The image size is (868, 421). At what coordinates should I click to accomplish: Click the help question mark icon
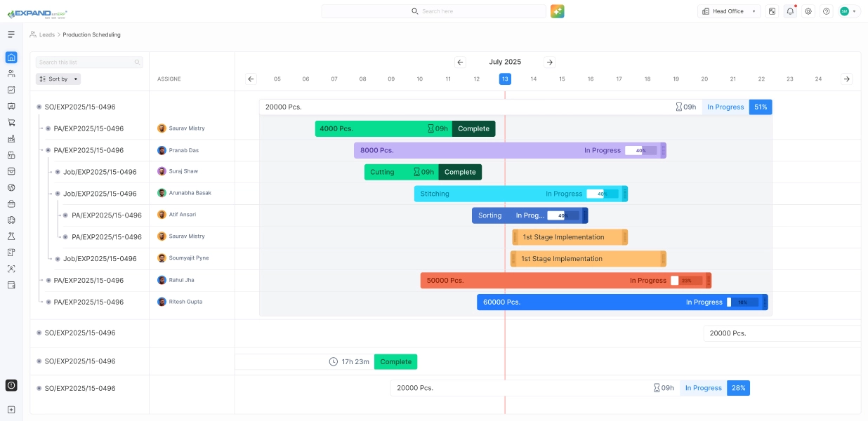click(826, 11)
